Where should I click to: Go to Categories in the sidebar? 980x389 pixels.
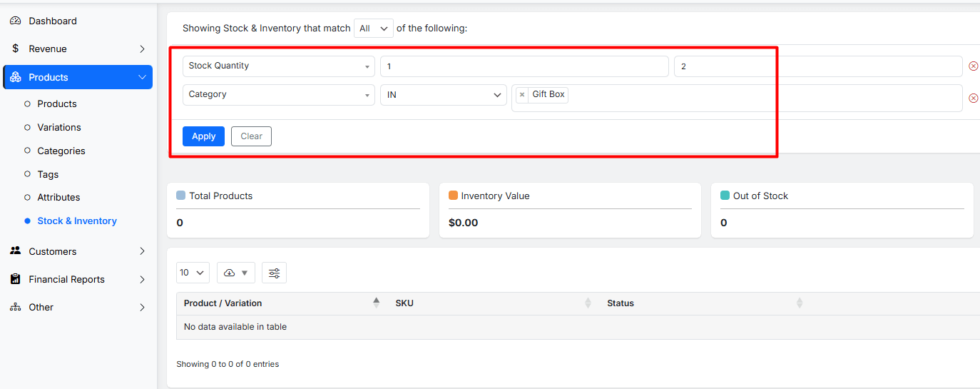tap(61, 151)
